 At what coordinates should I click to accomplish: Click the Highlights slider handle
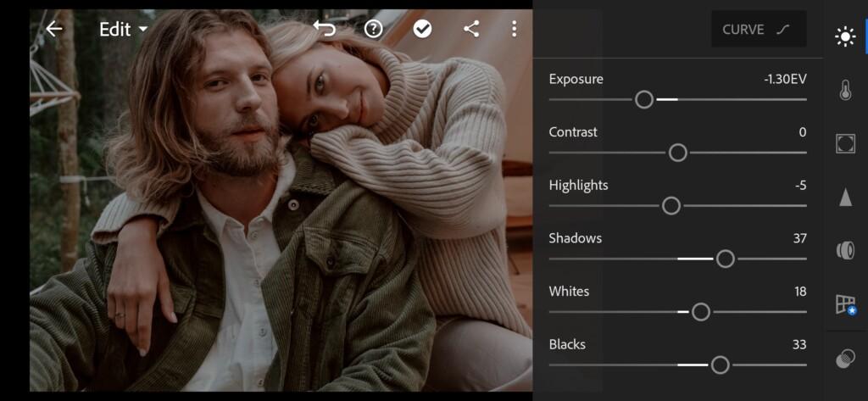click(x=671, y=206)
